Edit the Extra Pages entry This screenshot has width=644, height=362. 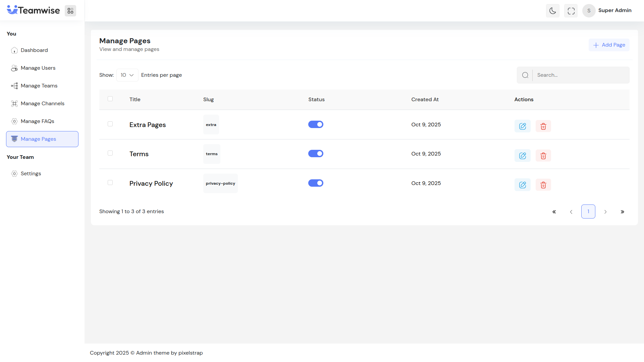click(522, 126)
